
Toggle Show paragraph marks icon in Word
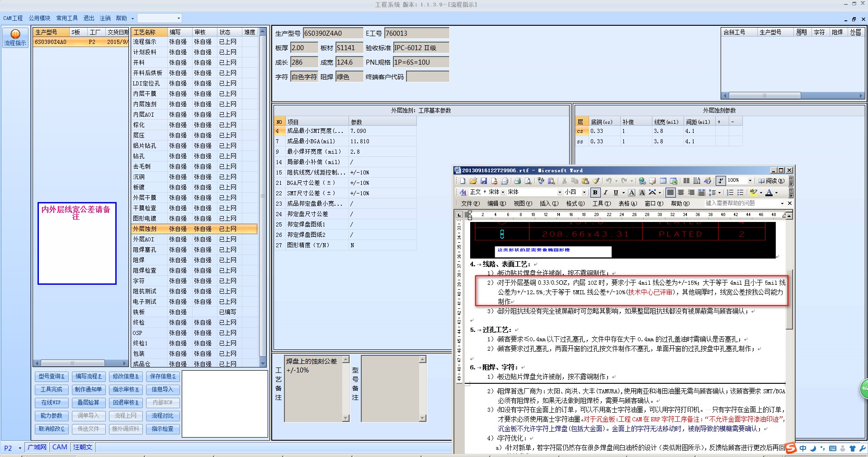721,181
